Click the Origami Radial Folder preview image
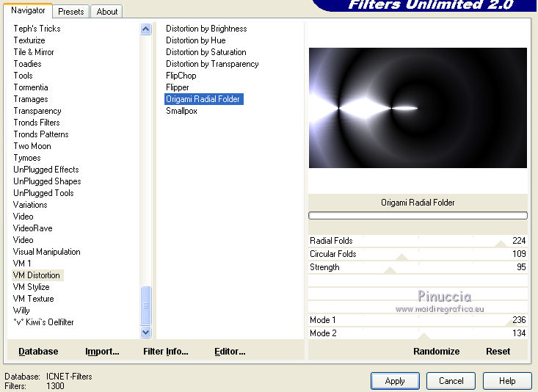The width and height of the screenshot is (538, 392). [418, 108]
